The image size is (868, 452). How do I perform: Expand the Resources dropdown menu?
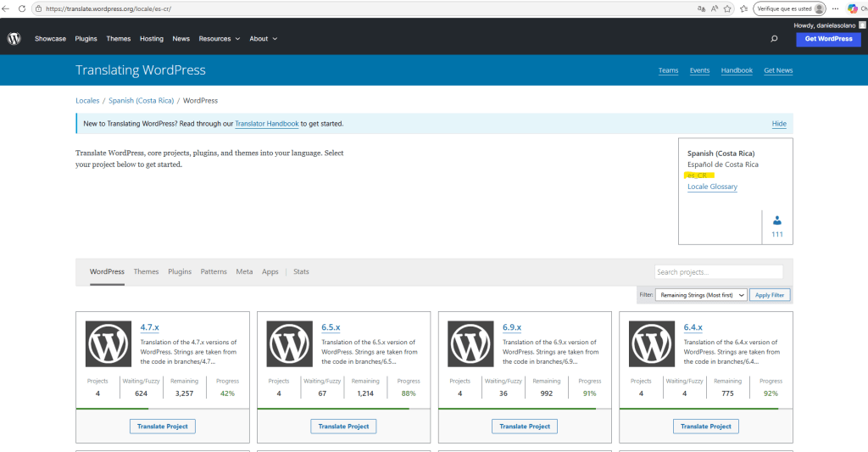[220, 38]
